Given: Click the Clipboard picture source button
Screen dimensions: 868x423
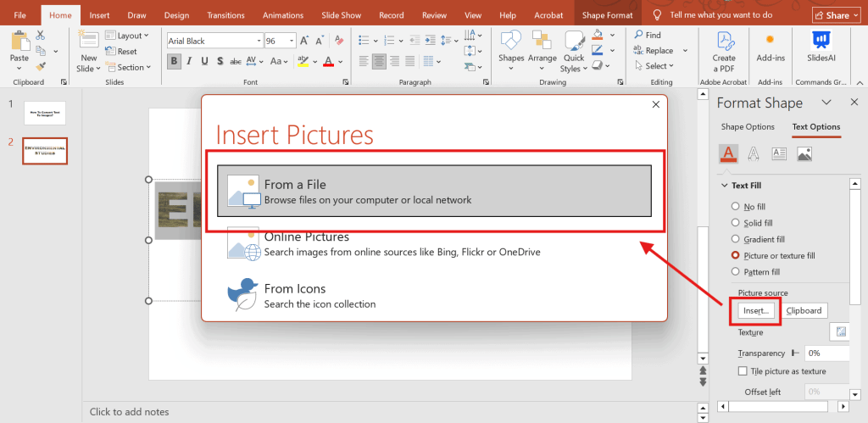Looking at the screenshot, I should (804, 310).
